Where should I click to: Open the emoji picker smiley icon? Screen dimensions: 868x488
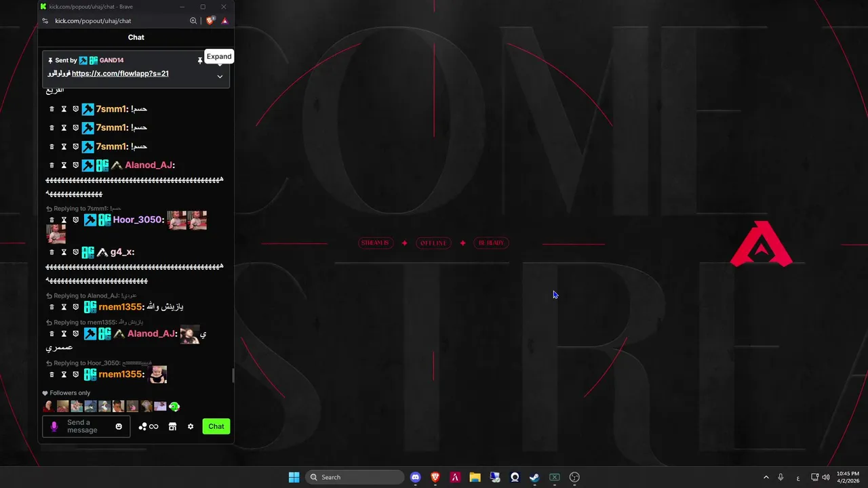(x=119, y=426)
